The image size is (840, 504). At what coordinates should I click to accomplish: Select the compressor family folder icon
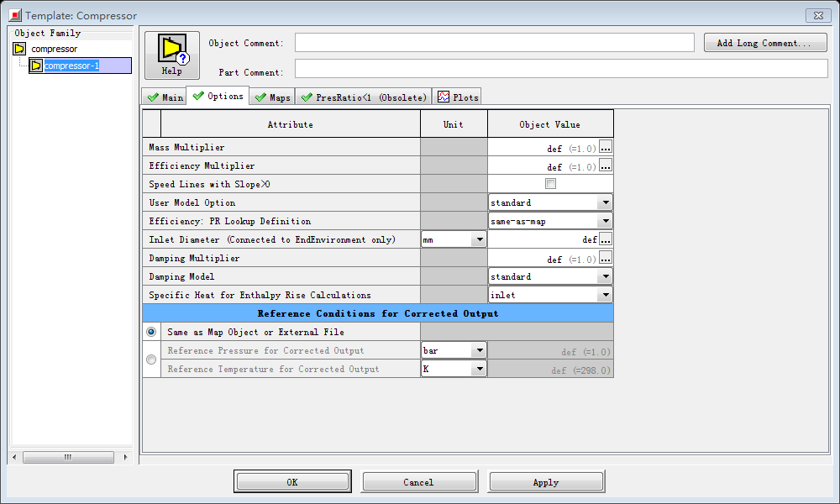coord(19,49)
